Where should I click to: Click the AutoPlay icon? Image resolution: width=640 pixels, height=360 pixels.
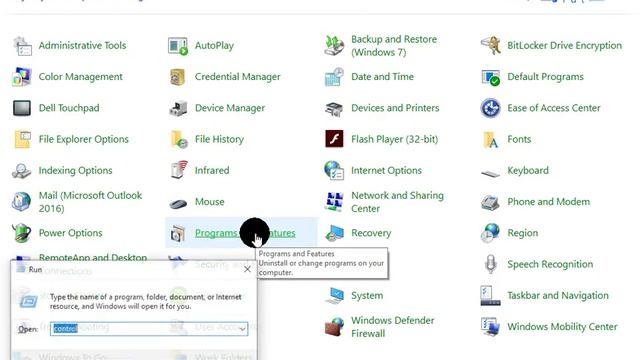(x=178, y=46)
